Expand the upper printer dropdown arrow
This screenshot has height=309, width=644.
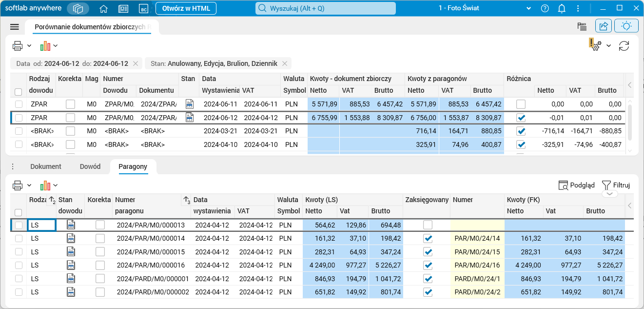[29, 46]
